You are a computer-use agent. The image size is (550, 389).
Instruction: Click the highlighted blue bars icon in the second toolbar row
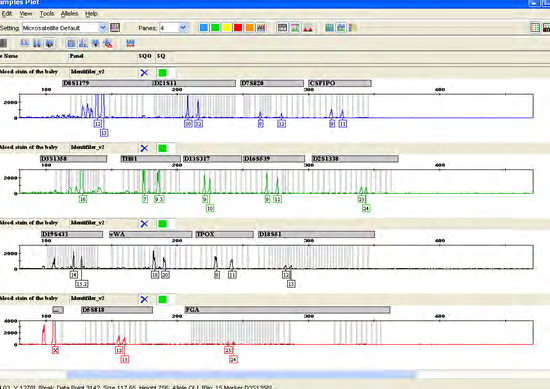tap(71, 43)
